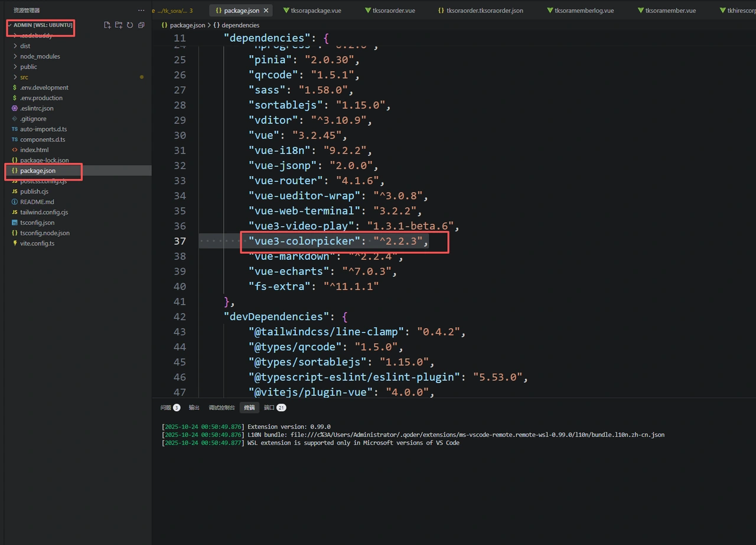Click the New Folder icon in explorer
Viewport: 756px width, 545px height.
coord(119,25)
